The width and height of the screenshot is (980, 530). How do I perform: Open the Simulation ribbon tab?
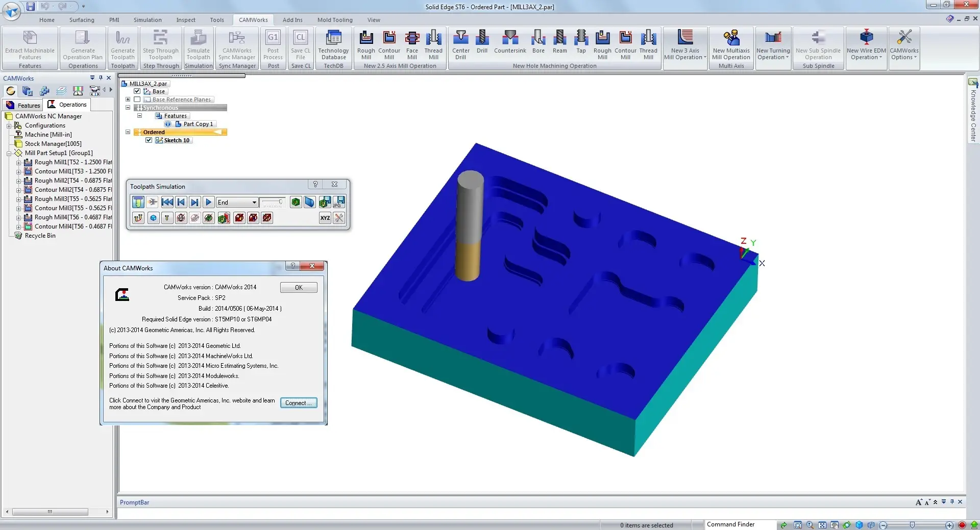pos(148,20)
